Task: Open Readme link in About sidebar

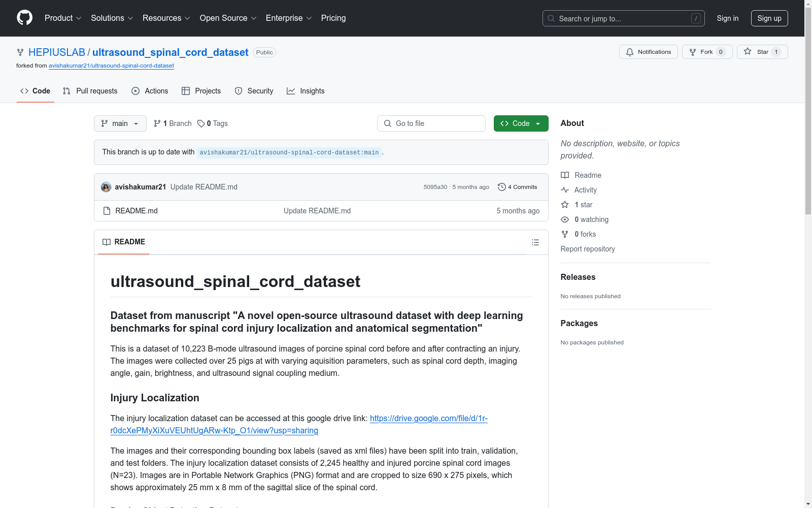Action: (581, 175)
